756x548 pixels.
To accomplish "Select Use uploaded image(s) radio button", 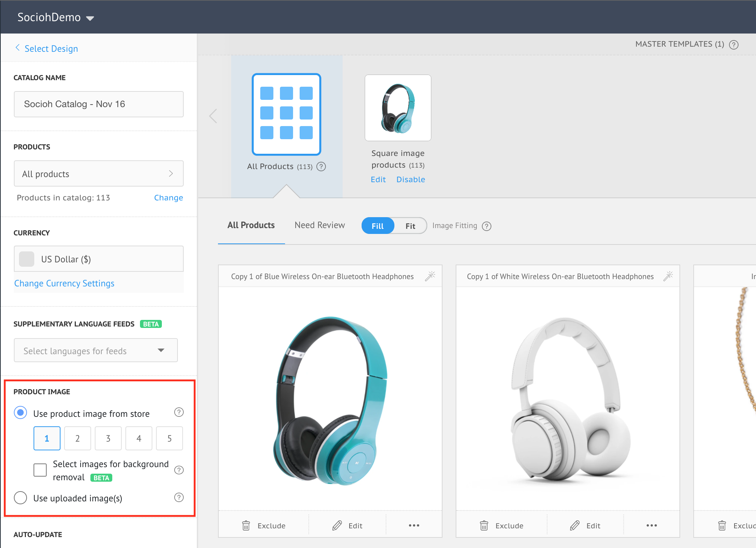I will coord(20,498).
